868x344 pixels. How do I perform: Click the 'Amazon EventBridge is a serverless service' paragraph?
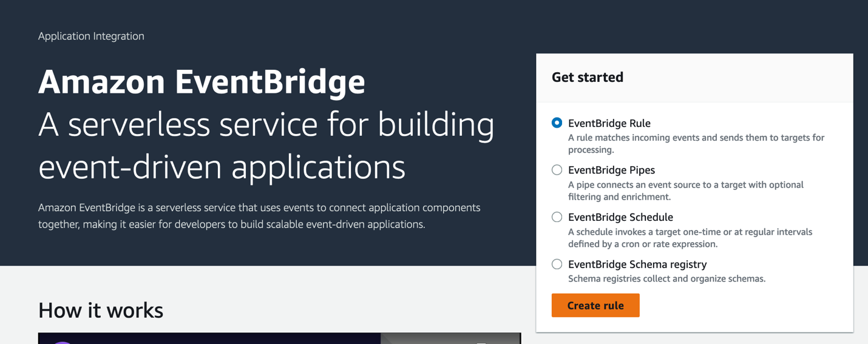(259, 216)
